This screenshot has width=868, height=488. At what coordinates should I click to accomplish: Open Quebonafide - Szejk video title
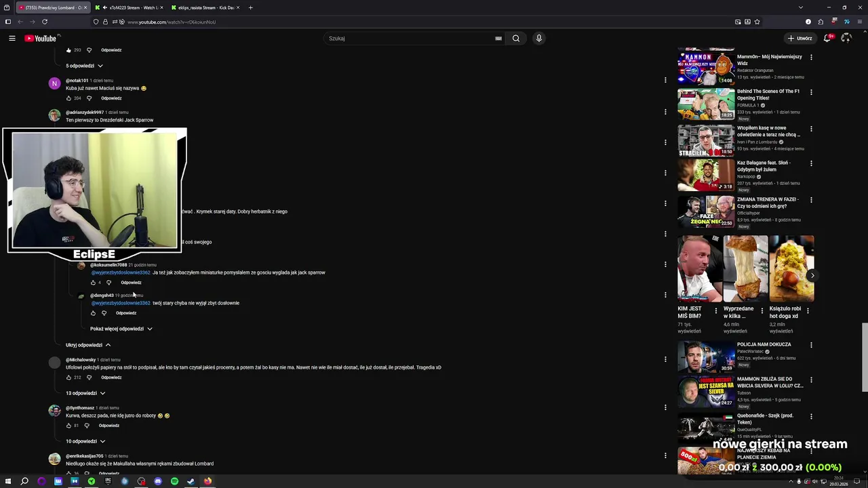(765, 419)
